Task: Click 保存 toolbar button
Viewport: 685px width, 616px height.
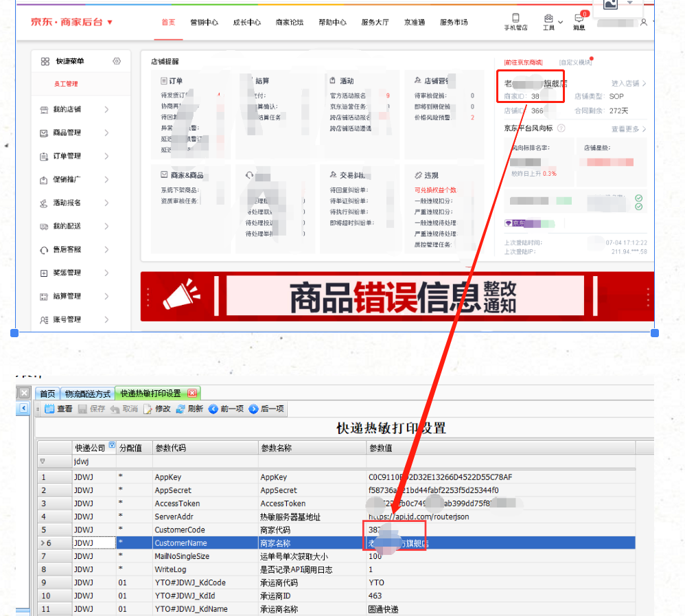Action: 92,409
